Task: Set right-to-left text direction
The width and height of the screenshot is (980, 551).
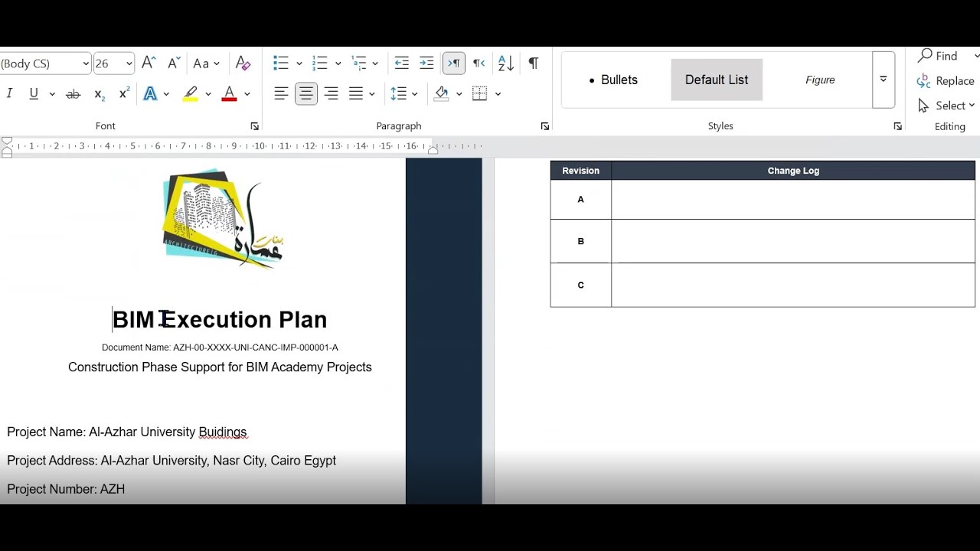Action: [x=479, y=64]
